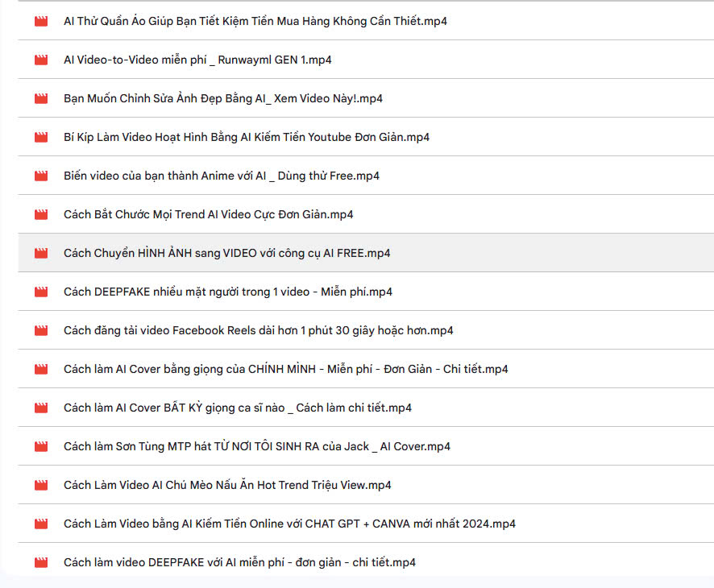Image resolution: width=714 pixels, height=588 pixels.
Task: Click video icon for Cách Bắt Chước Mọi Trend
Action: (41, 214)
